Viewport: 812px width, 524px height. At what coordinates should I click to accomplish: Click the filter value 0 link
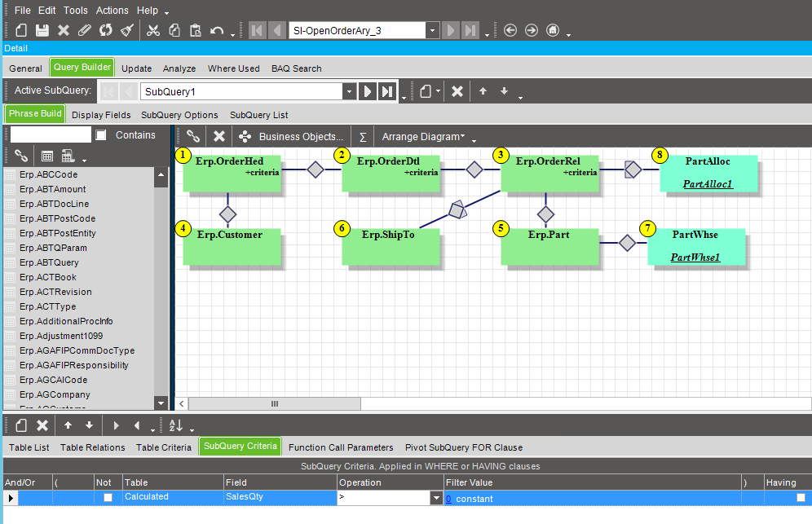pos(448,499)
